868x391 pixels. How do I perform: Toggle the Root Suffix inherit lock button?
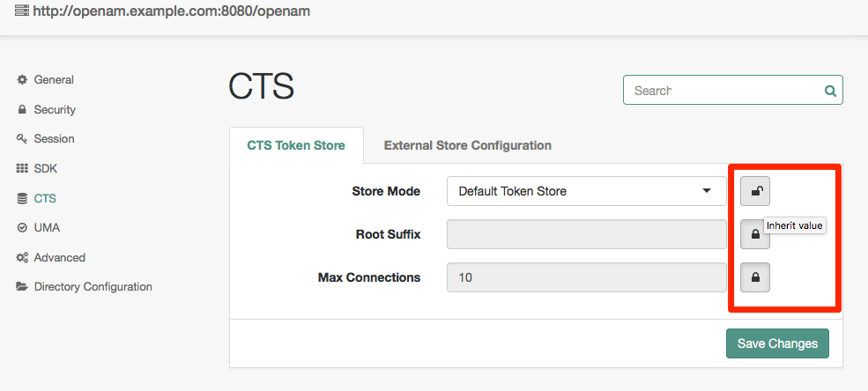coord(754,234)
